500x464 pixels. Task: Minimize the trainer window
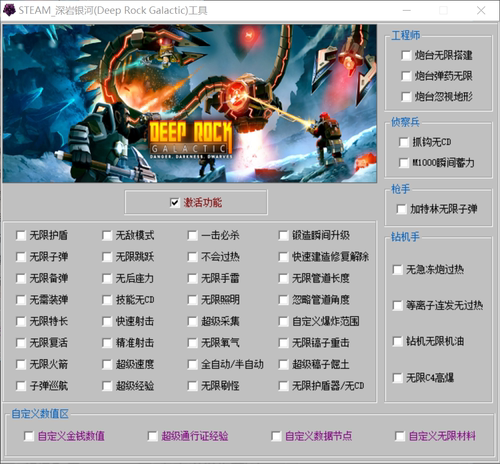click(406, 11)
